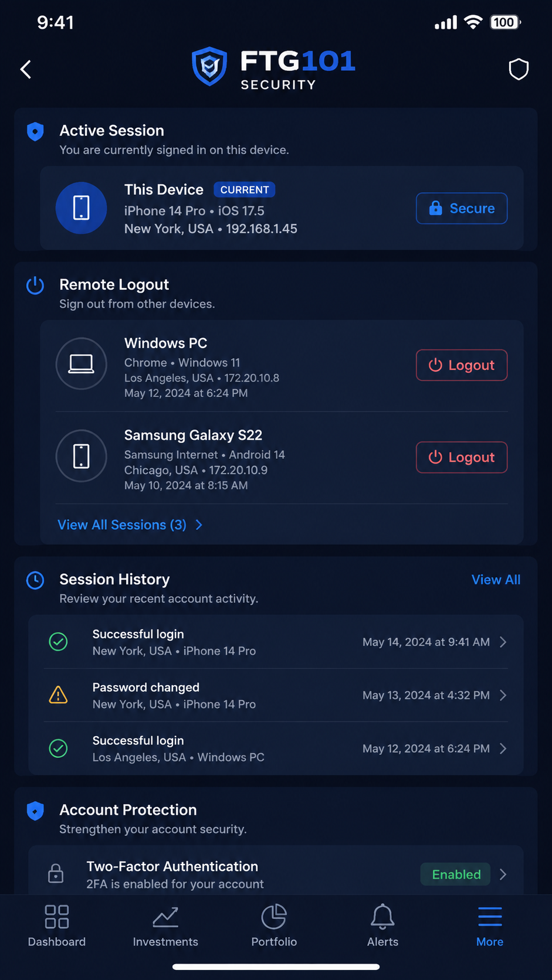
Task: Tap the padlock icon for Two-Factor Authentication
Action: click(x=56, y=873)
